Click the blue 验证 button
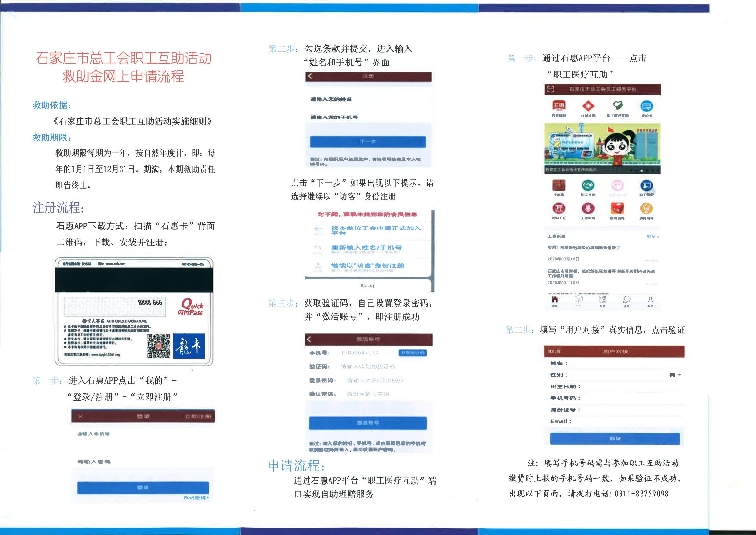This screenshot has width=756, height=535. (x=615, y=439)
